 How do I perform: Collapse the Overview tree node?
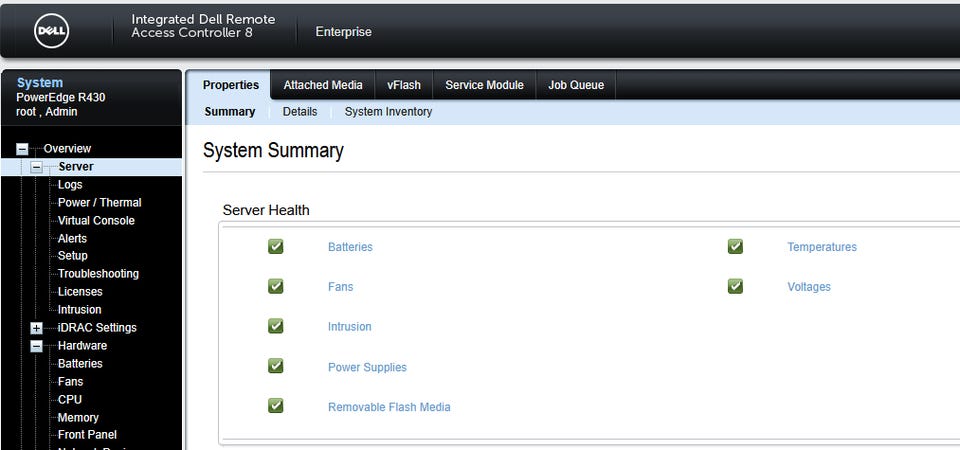click(x=22, y=149)
